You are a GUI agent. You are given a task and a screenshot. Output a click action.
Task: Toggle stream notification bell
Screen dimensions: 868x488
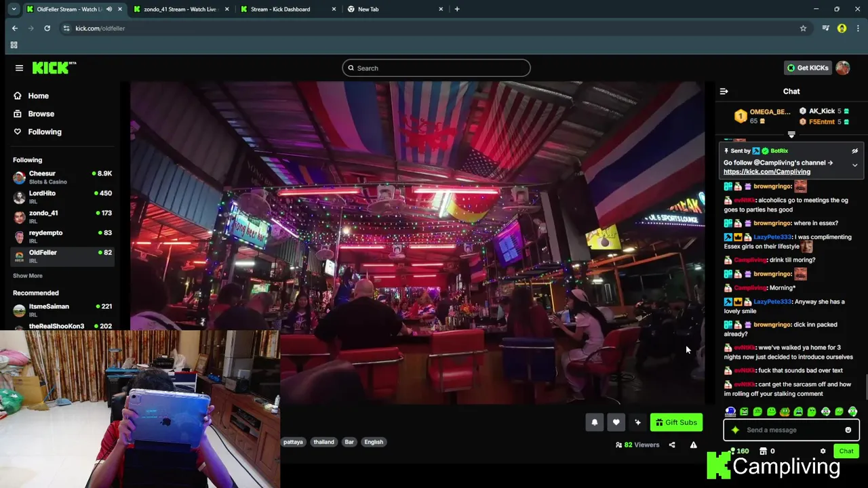pyautogui.click(x=595, y=422)
